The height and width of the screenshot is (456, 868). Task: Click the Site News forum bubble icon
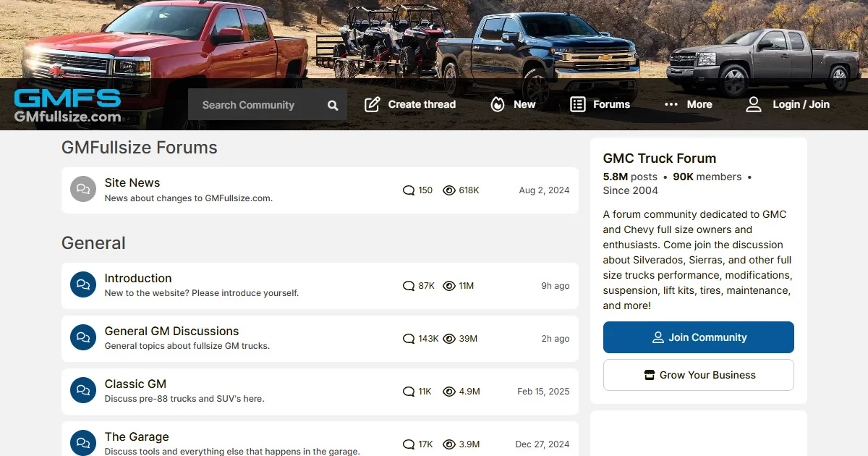tap(83, 190)
